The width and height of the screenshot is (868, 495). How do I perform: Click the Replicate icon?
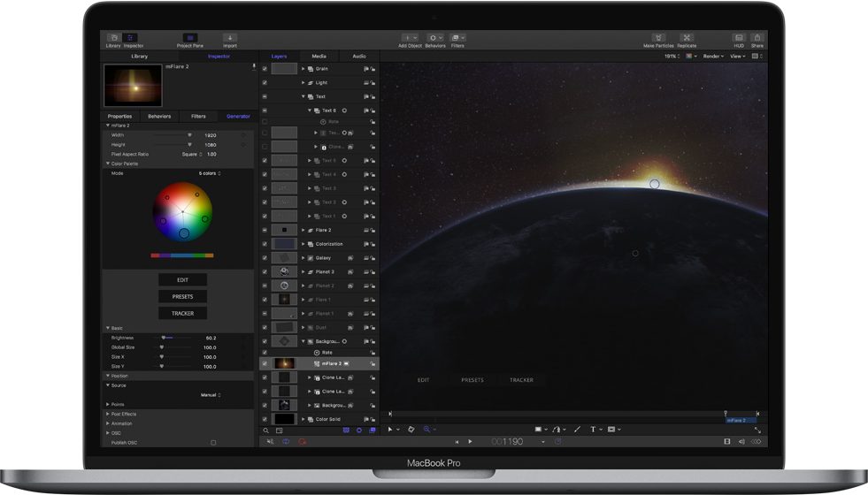(687, 39)
